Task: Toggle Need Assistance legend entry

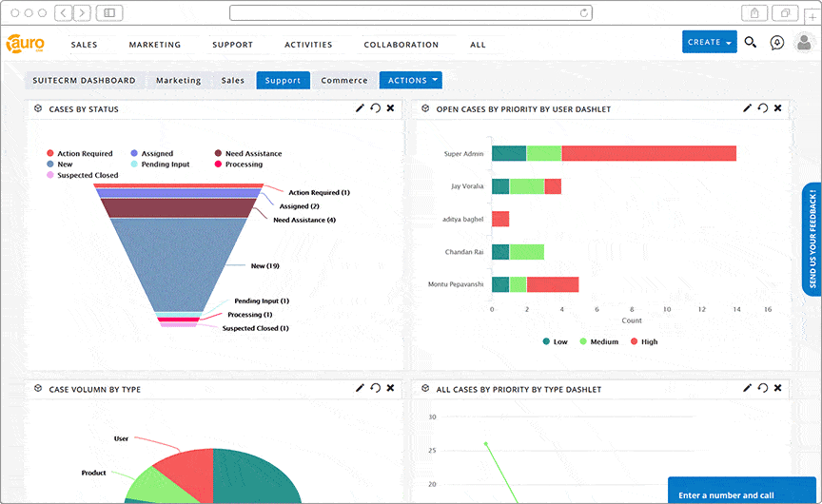Action: (x=248, y=153)
